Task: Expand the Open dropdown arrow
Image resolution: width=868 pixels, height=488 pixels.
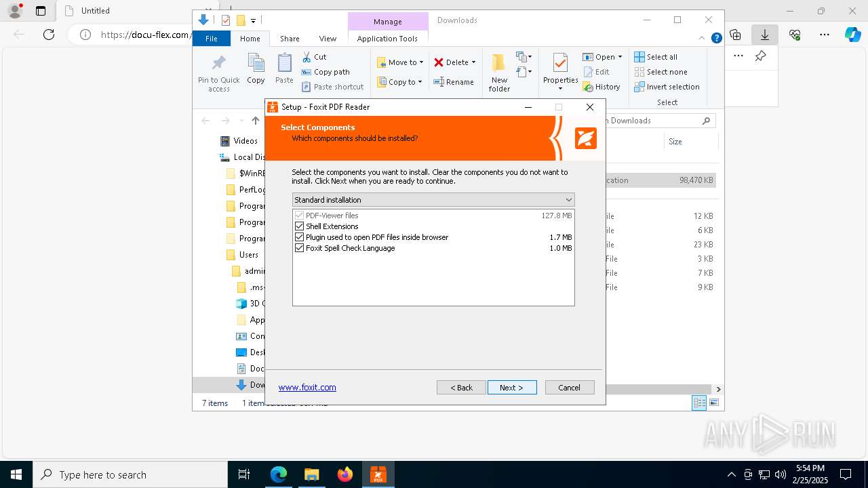Action: 620,57
